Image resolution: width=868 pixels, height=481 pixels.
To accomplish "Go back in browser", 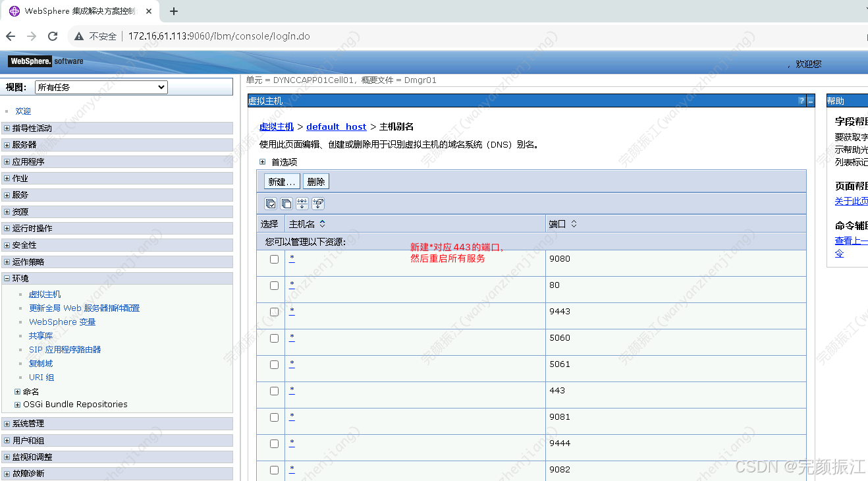I will point(11,36).
